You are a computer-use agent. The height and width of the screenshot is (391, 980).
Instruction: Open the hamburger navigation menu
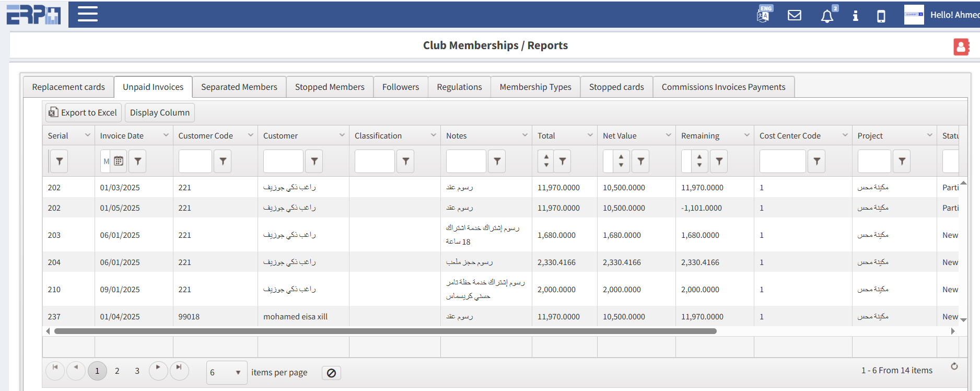pos(88,14)
